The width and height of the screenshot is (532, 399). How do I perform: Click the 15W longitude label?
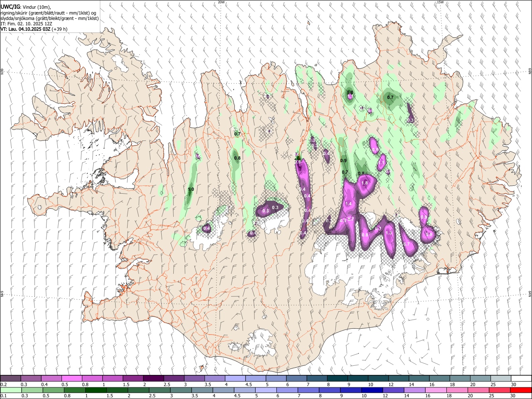point(440,2)
